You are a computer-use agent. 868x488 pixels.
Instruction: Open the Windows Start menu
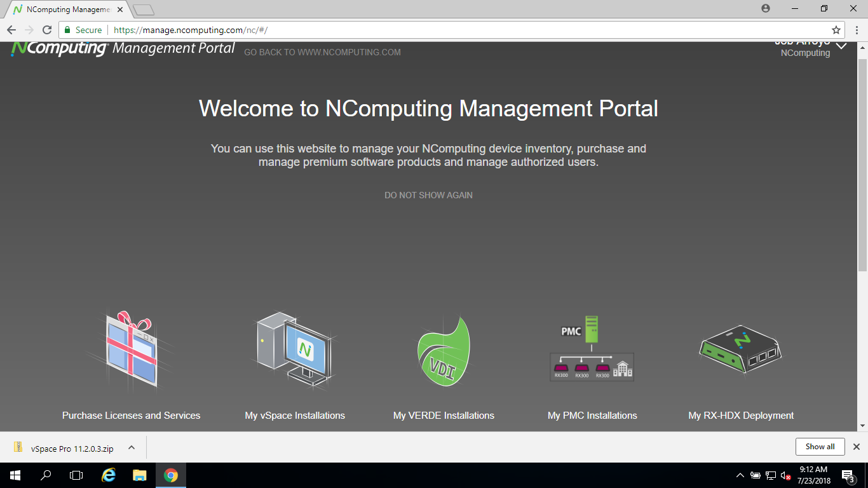(x=15, y=475)
